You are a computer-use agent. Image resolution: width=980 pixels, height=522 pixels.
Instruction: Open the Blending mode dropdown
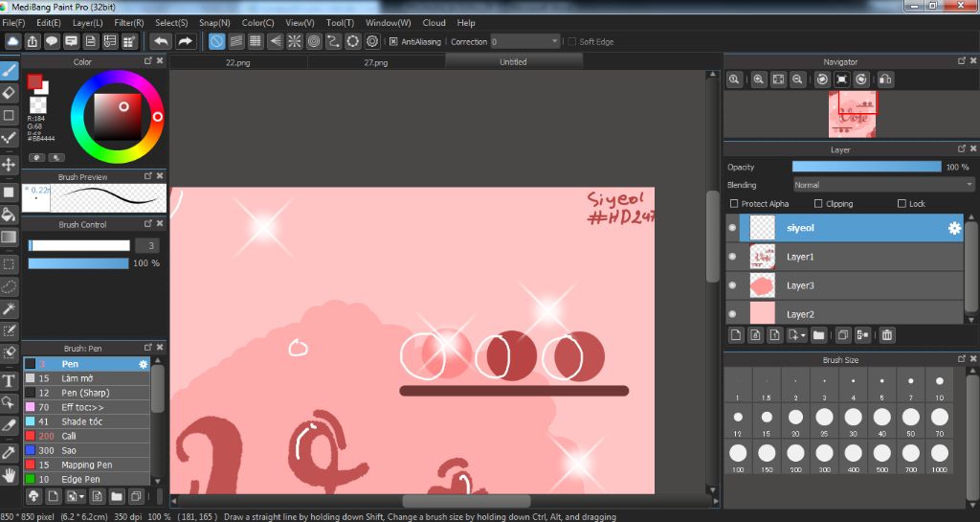coord(883,185)
